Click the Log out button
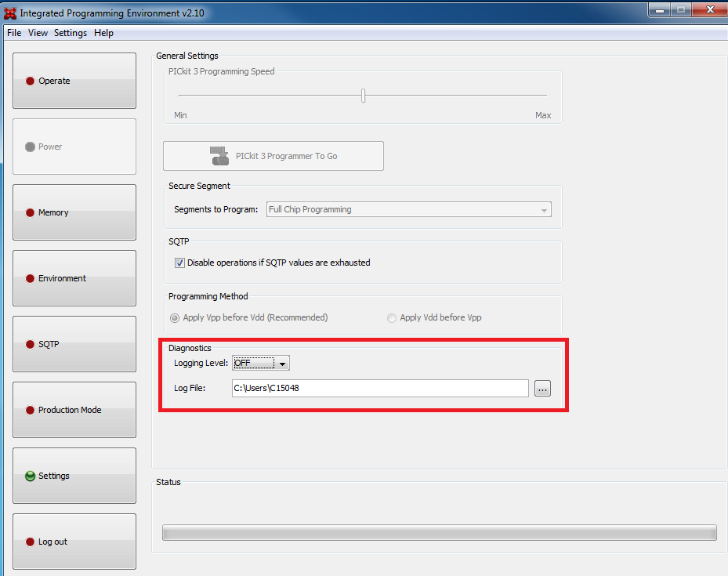This screenshot has height=576, width=728. coord(74,542)
